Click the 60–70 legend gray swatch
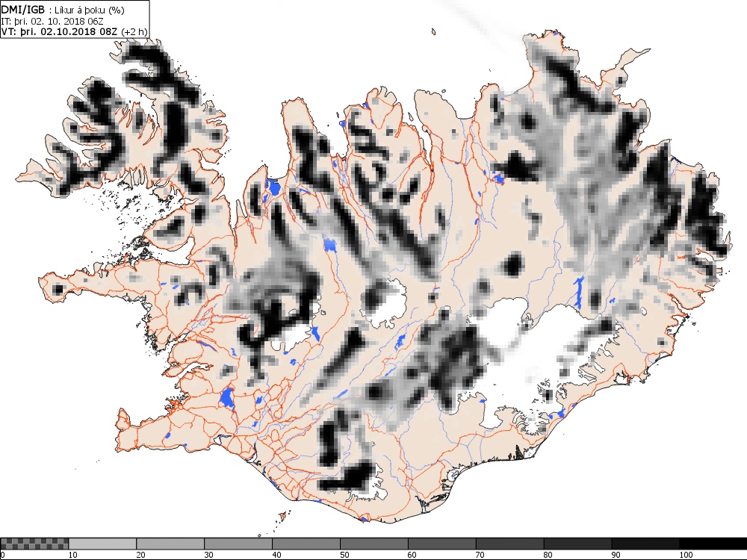Screen dimensions: 747x560 (x=442, y=544)
